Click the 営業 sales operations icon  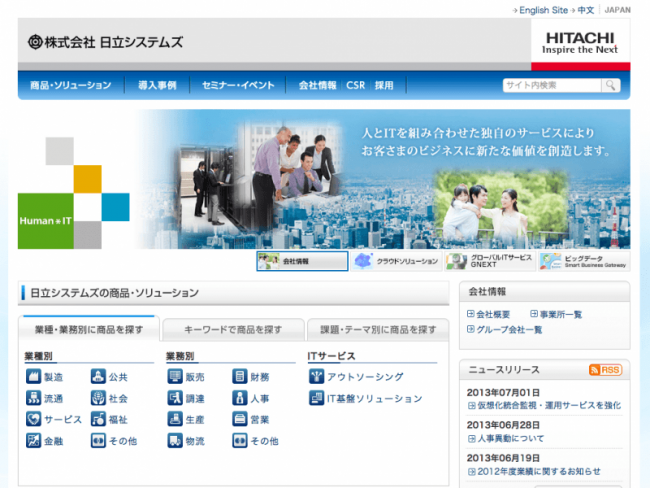240,419
